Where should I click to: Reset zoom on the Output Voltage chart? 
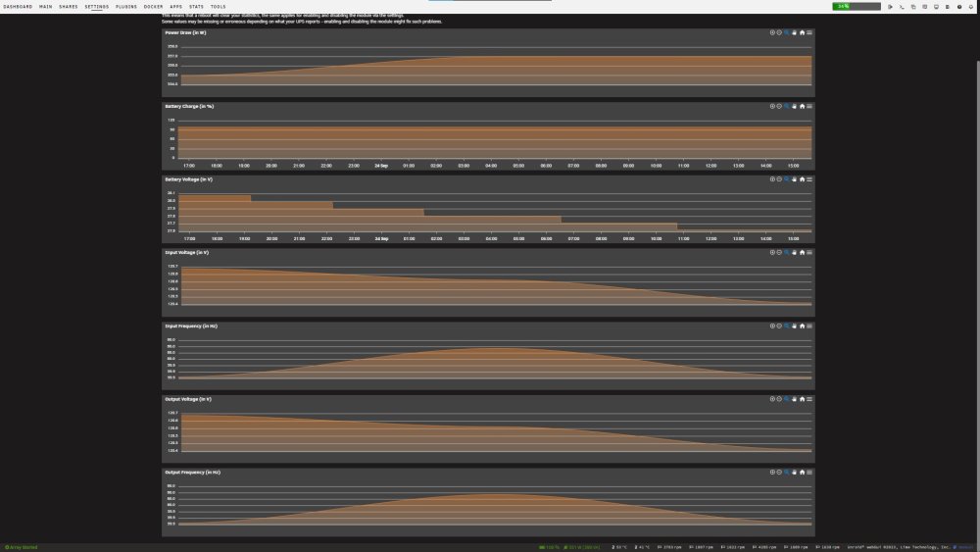pos(802,399)
